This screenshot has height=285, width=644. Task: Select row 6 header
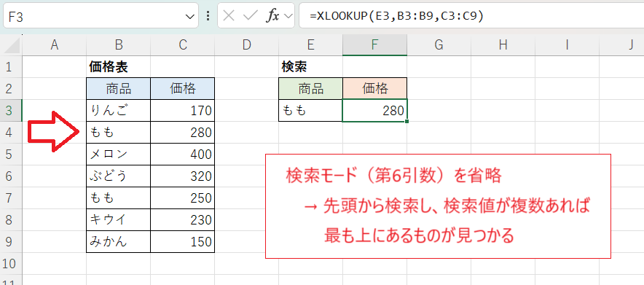pyautogui.click(x=11, y=176)
